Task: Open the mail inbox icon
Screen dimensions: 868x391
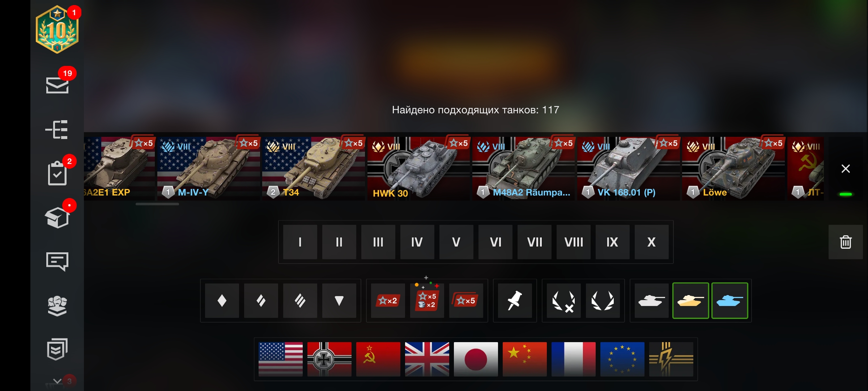Action: click(x=57, y=85)
